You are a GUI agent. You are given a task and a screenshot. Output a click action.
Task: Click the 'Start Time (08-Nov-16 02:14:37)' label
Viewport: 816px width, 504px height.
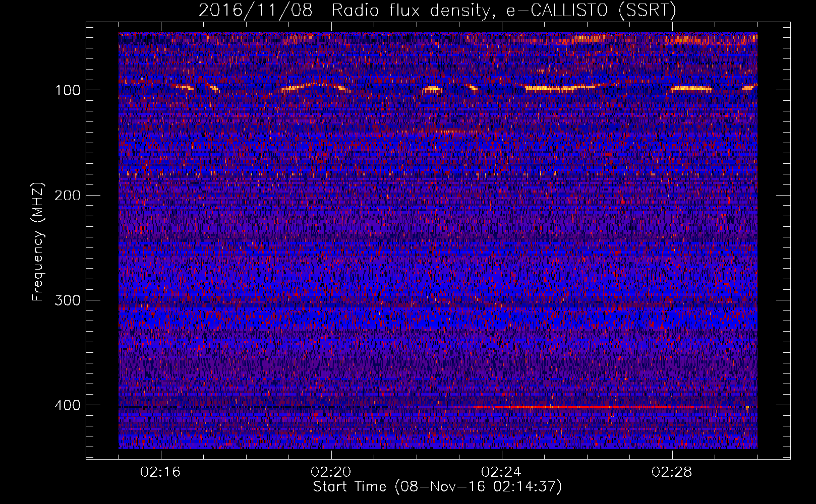click(x=437, y=487)
